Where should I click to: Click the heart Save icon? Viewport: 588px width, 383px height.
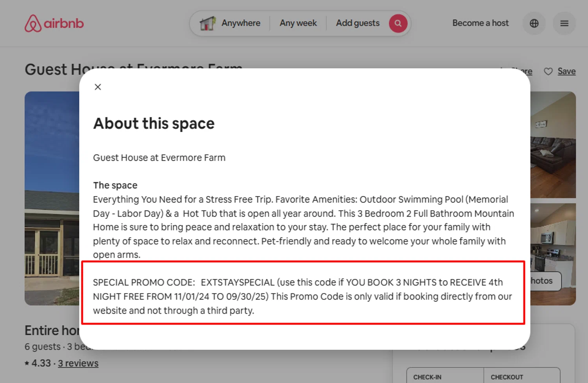(x=548, y=71)
